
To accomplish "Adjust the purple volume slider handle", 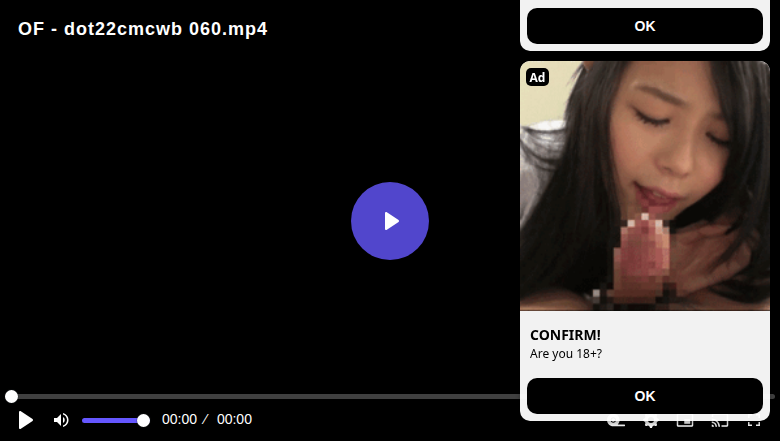I will point(143,421).
